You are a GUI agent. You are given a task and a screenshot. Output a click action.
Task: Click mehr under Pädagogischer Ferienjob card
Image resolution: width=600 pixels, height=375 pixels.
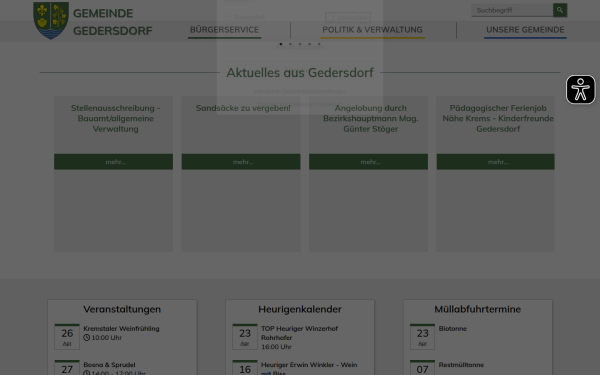pos(496,162)
